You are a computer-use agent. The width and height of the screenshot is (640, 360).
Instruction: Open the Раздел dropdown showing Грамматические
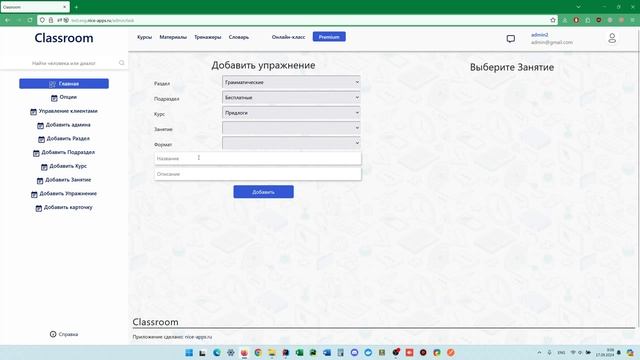[291, 82]
